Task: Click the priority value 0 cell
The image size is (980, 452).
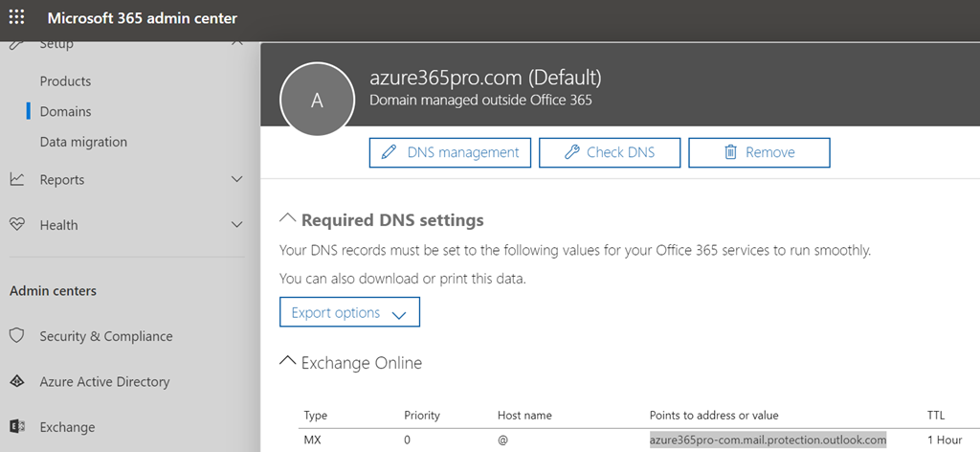Action: 407,440
